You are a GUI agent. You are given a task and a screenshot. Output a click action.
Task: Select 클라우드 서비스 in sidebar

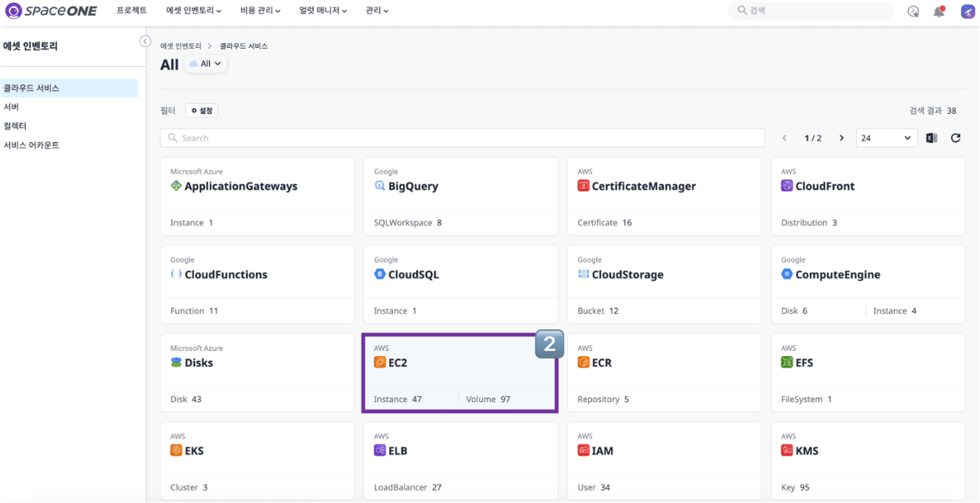point(69,88)
